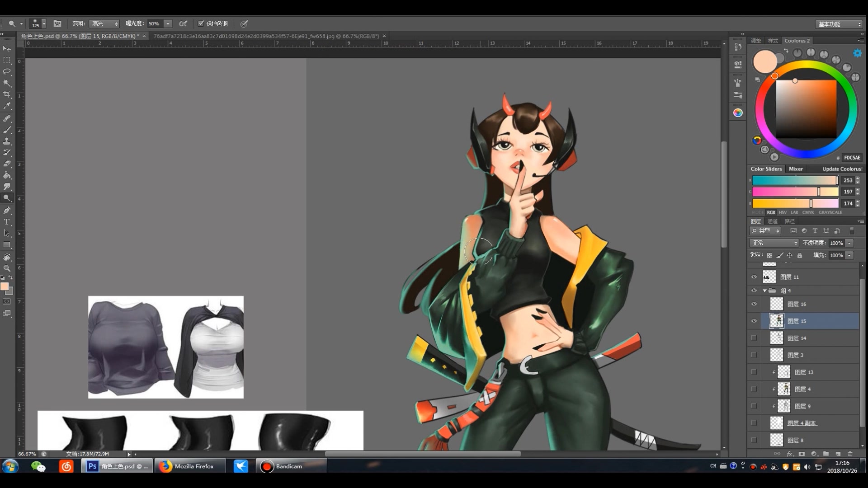Select the Healing Brush tool
This screenshot has width=868, height=488.
tap(7, 118)
